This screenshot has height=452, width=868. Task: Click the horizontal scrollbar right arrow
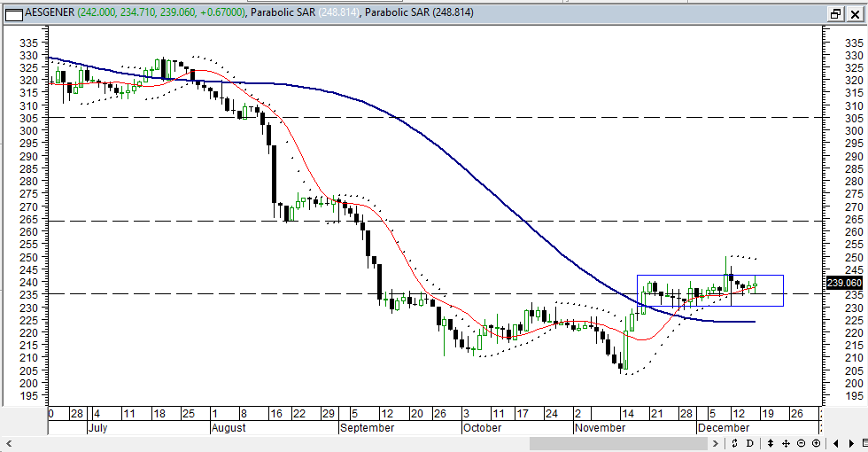tap(716, 443)
